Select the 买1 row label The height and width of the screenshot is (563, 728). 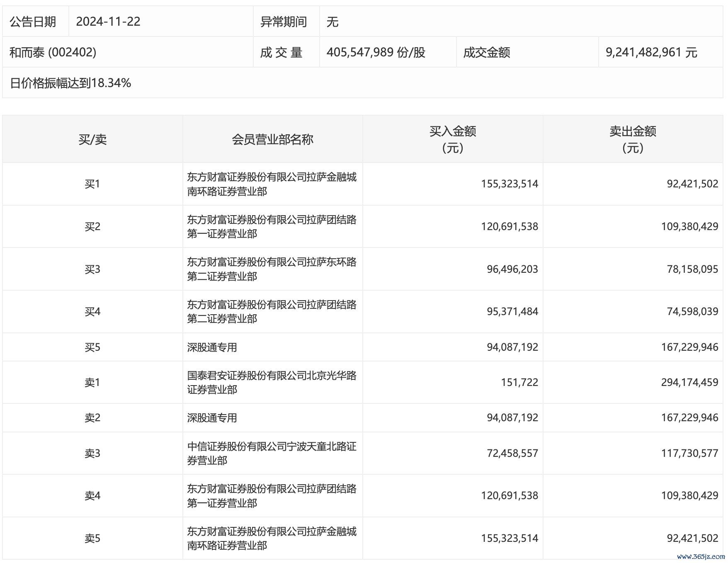click(x=92, y=184)
